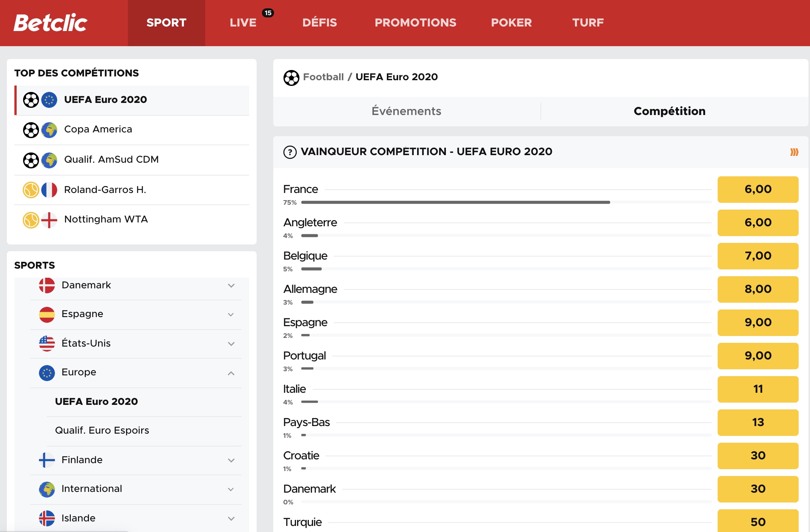The width and height of the screenshot is (810, 532).
Task: Select Angleterre odds 6,00
Action: (x=758, y=222)
